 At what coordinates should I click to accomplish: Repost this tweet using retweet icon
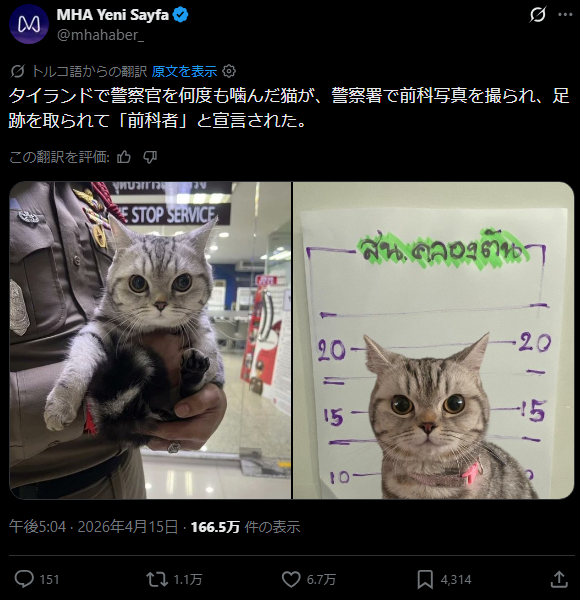pos(157,579)
